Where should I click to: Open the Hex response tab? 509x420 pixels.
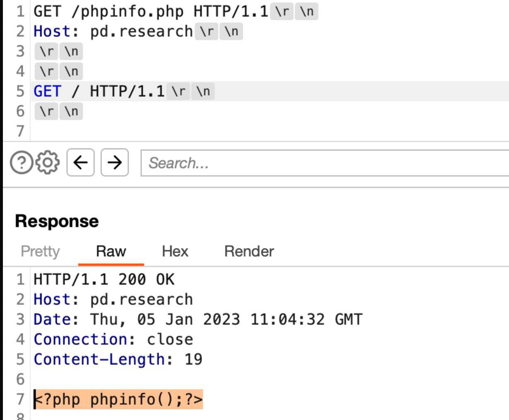(175, 251)
